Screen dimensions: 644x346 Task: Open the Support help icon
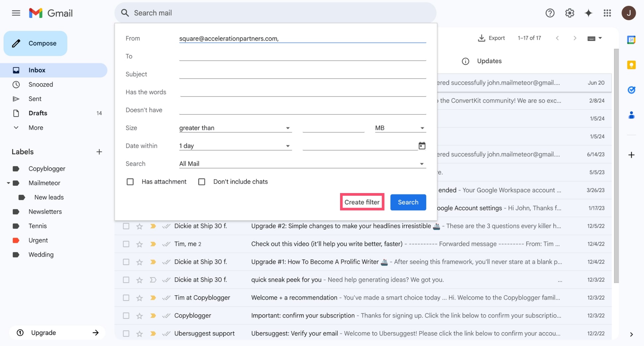[x=550, y=13]
